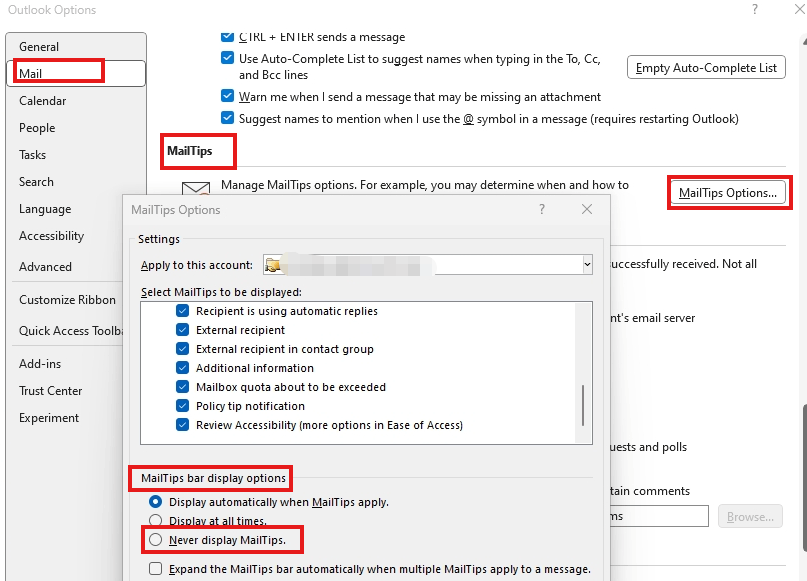Image resolution: width=807 pixels, height=581 pixels.
Task: Open the Apply to this account dropdown
Action: 587,265
